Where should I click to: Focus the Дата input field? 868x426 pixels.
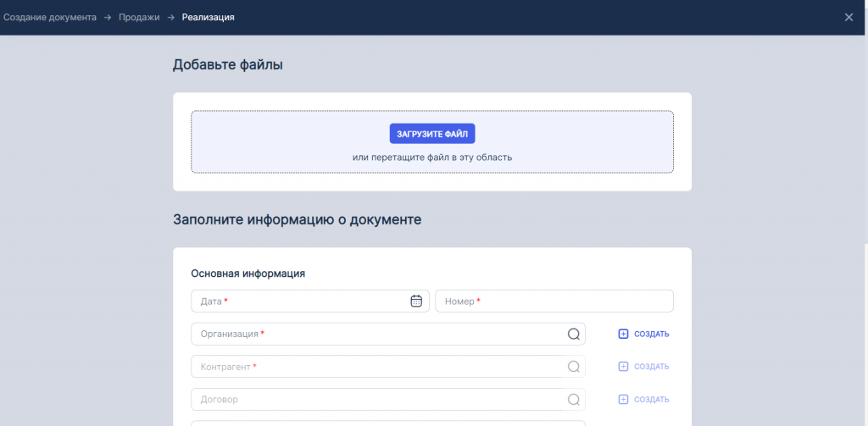310,301
